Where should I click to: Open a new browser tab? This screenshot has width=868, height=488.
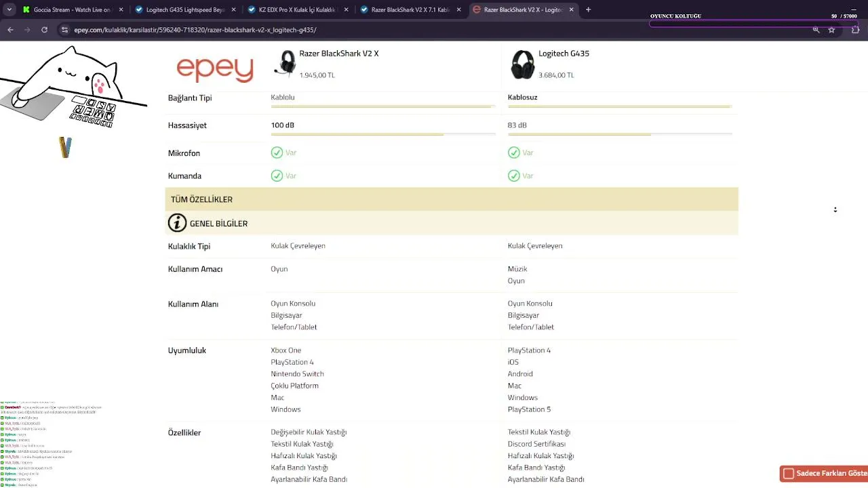[588, 9]
